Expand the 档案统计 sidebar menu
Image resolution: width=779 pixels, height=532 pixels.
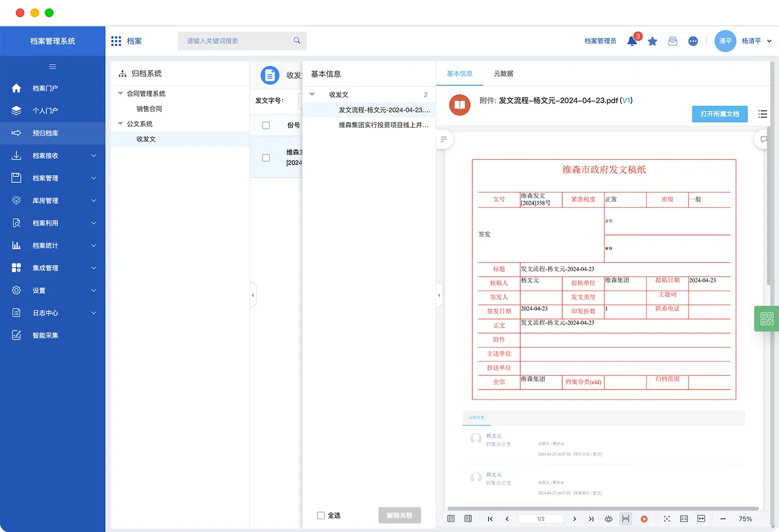coord(94,245)
